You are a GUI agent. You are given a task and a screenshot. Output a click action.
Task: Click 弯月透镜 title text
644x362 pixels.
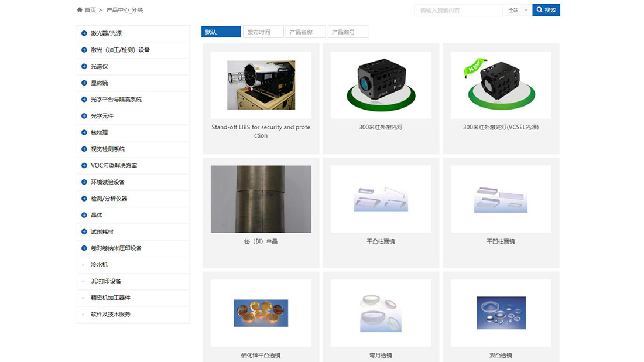click(381, 356)
